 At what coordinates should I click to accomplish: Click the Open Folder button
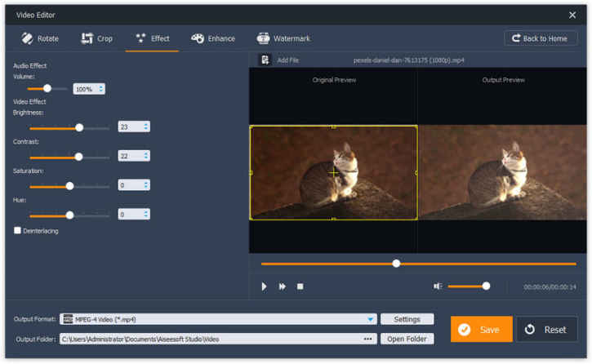point(407,339)
